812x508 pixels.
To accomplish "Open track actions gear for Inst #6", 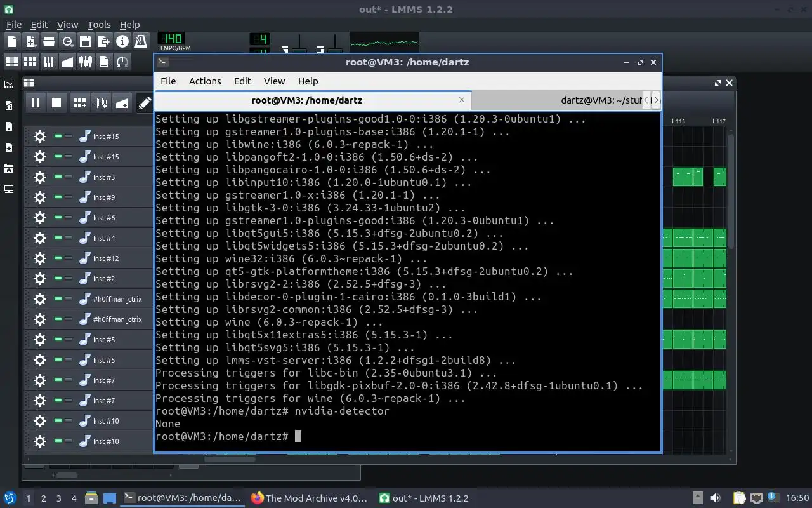I will click(x=40, y=218).
